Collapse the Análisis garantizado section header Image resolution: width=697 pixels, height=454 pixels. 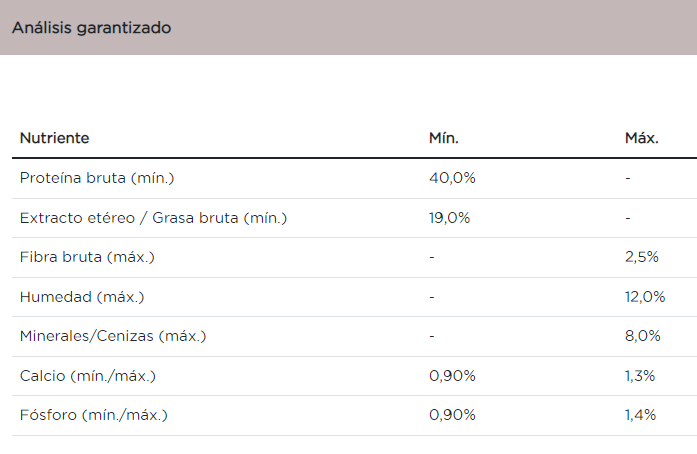[91, 28]
